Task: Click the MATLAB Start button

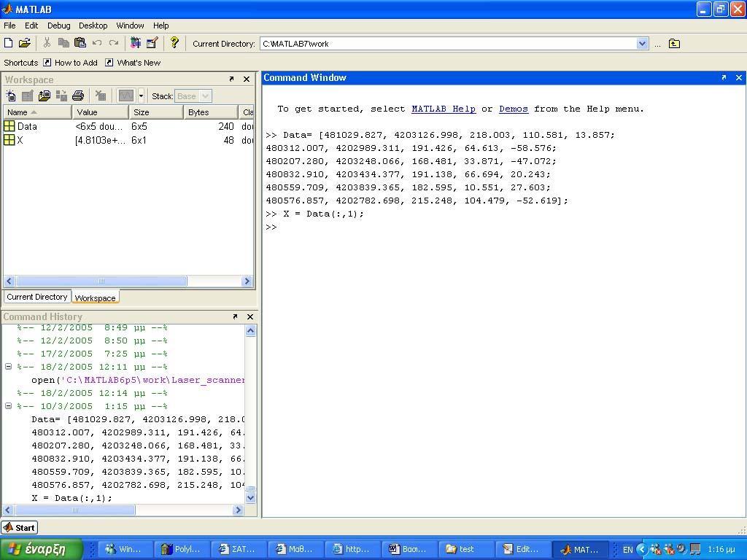Action: pyautogui.click(x=20, y=528)
